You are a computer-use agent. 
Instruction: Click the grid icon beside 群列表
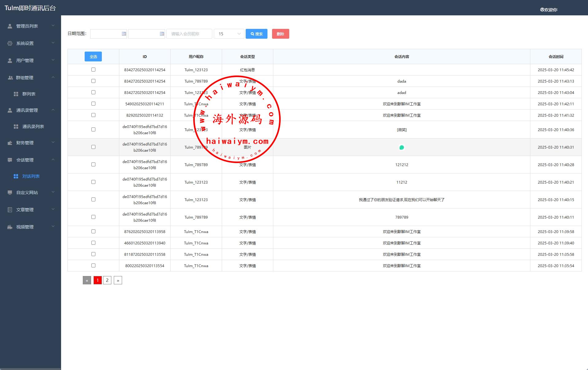[x=16, y=94]
